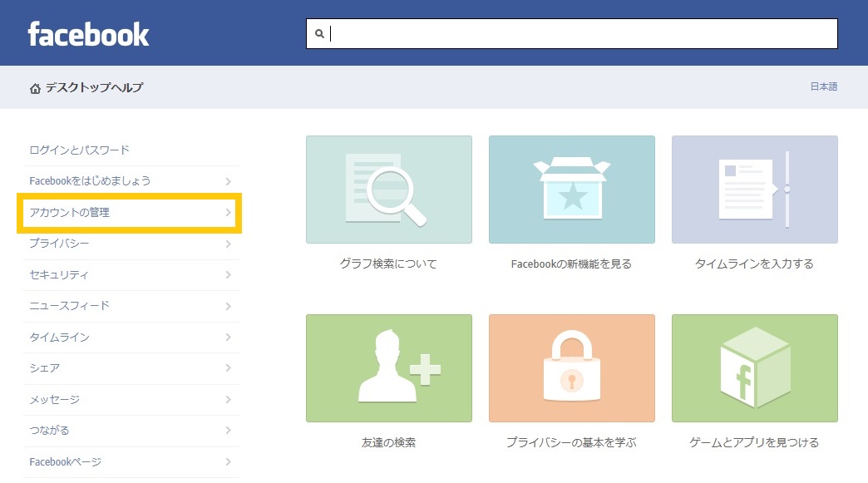The height and width of the screenshot is (483, 868).
Task: Click グラフ検索について caption link
Action: [388, 264]
